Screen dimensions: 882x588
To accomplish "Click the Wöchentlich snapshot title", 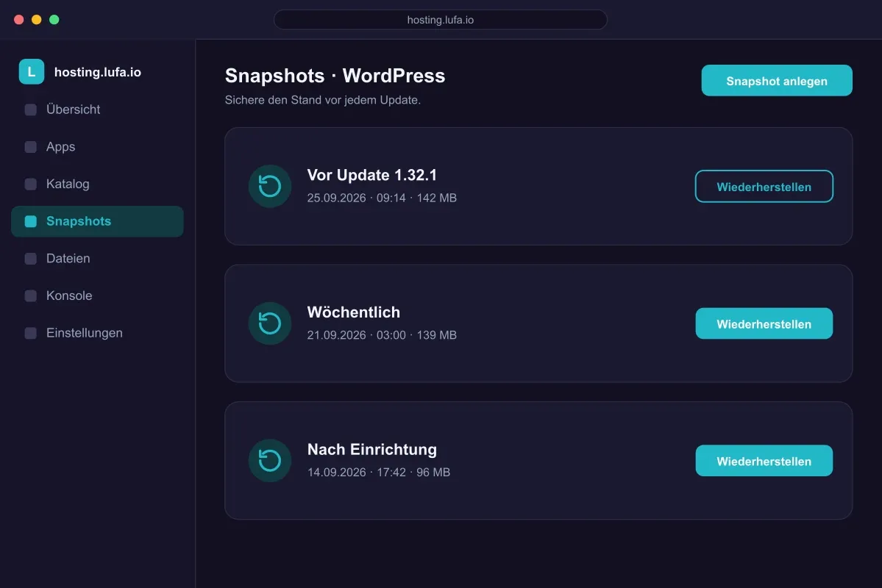I will pyautogui.click(x=354, y=312).
